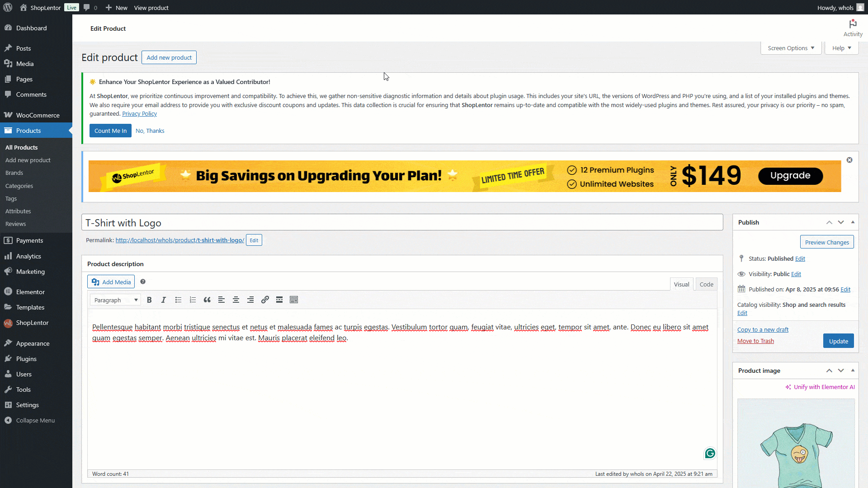Insert a bulleted list
Viewport: 868px width, 488px height.
click(178, 300)
